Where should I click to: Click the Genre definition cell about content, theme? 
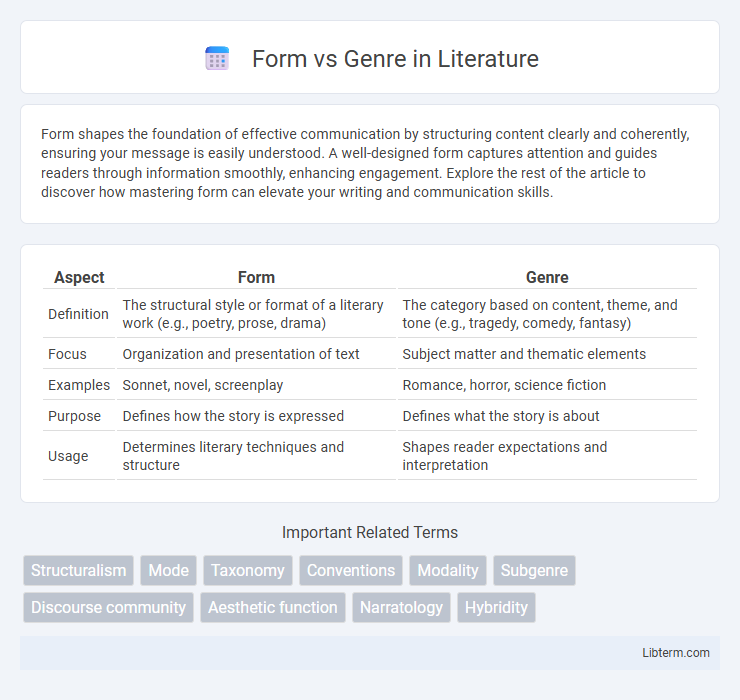(x=547, y=314)
